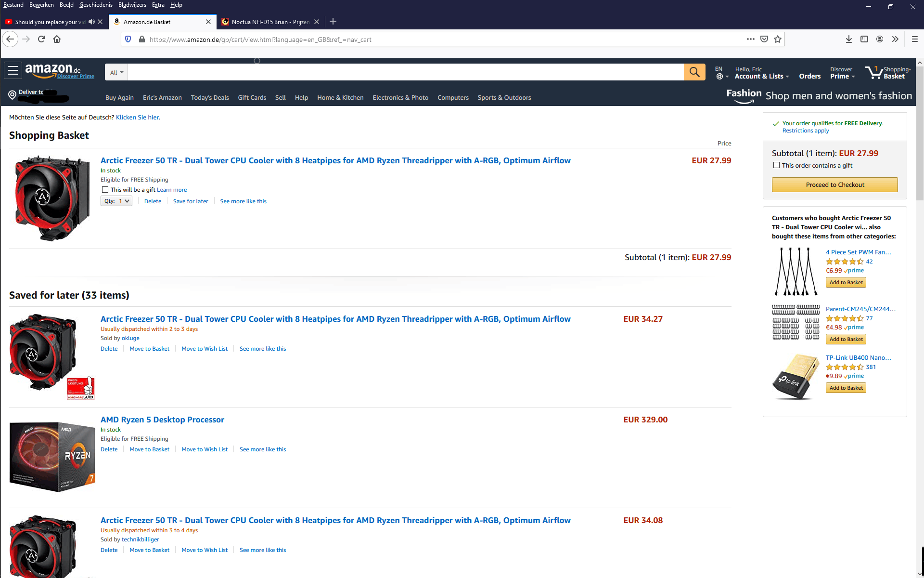Click the AMD Ryzen 5 processor thumbnail
Image resolution: width=924 pixels, height=578 pixels.
(x=52, y=457)
